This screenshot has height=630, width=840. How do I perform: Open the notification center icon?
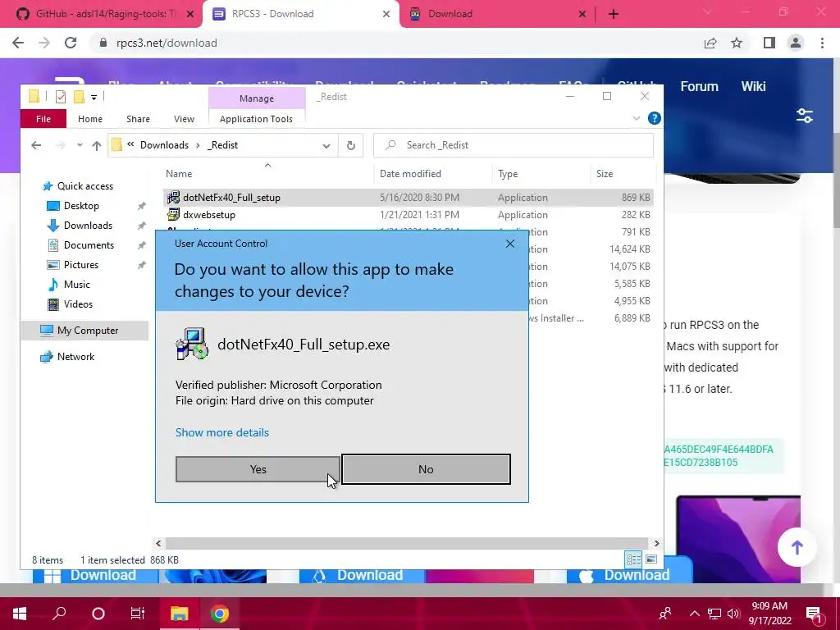coord(813,614)
